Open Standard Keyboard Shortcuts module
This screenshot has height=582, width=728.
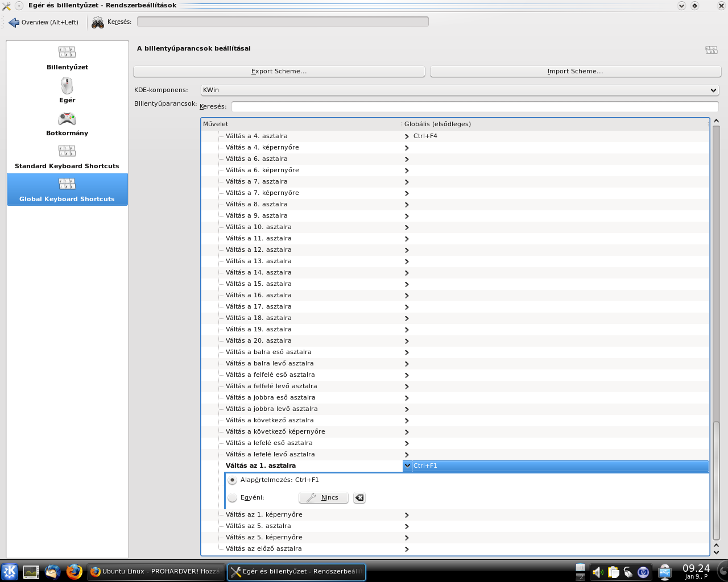[67, 157]
